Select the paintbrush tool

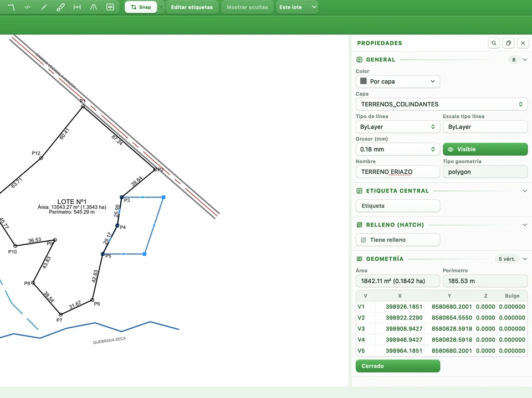[x=60, y=7]
